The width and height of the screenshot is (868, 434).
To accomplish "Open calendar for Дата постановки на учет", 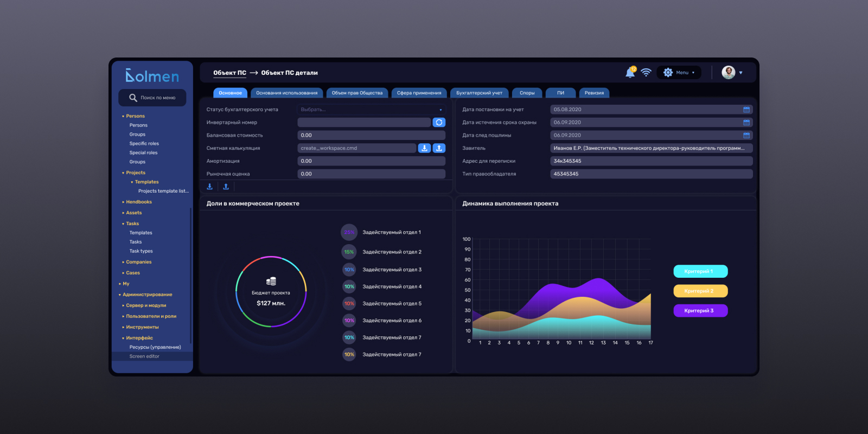I will tap(746, 110).
